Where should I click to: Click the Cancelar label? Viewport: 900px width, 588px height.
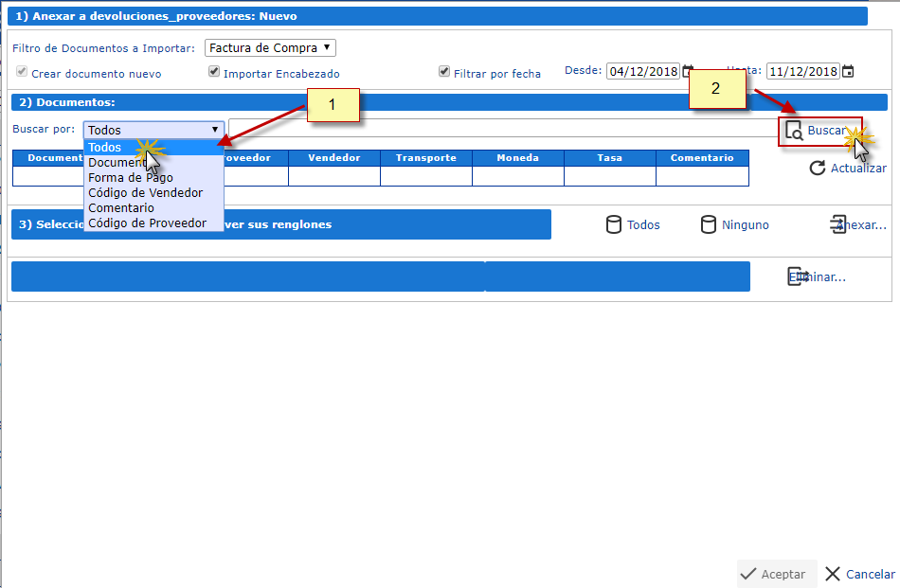click(x=870, y=574)
